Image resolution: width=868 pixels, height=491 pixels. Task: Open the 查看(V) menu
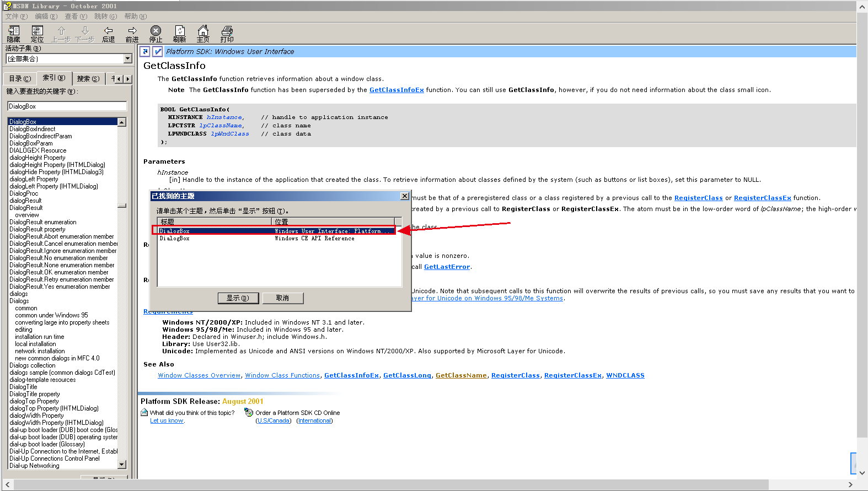click(76, 17)
